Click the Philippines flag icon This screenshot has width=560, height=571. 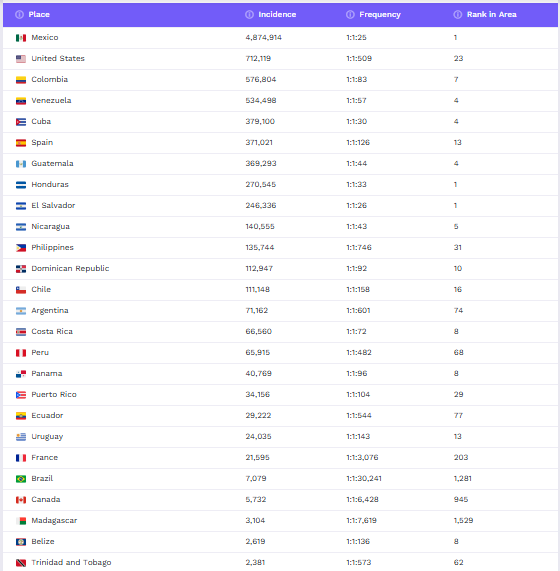click(21, 248)
